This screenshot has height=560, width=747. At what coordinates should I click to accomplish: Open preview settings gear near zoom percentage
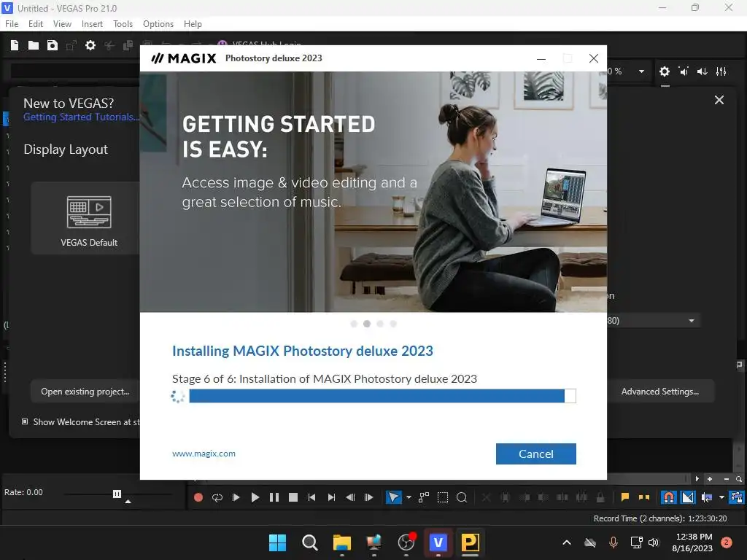(664, 71)
